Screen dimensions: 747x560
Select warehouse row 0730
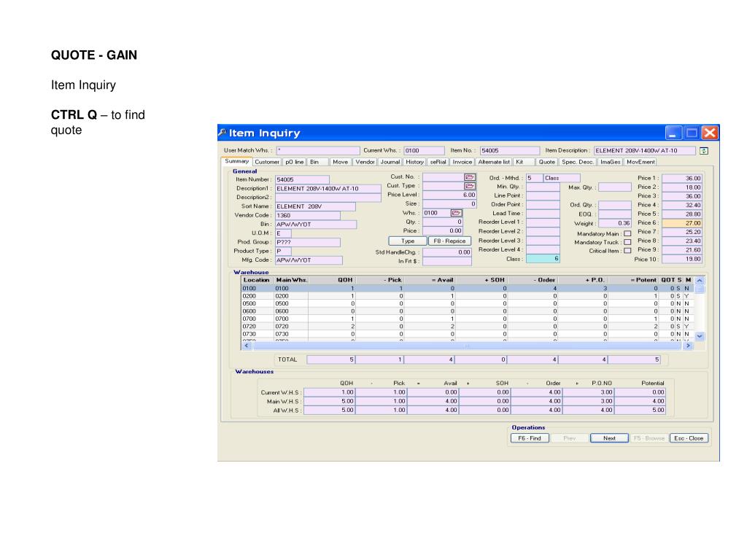pyautogui.click(x=468, y=334)
